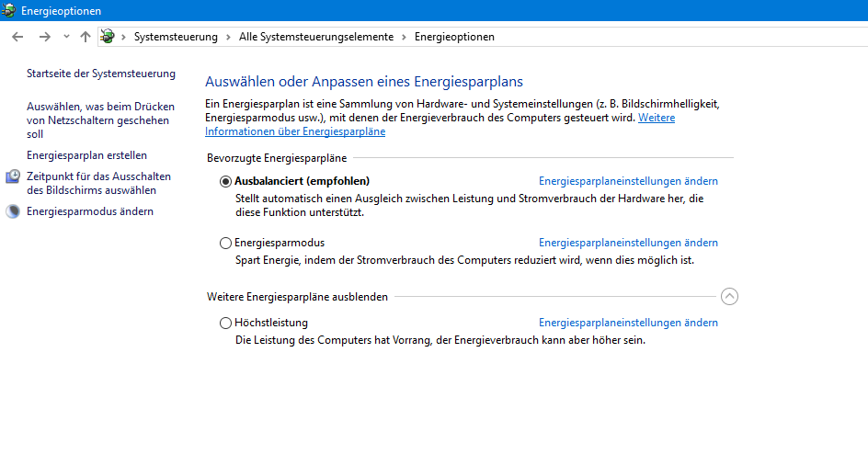Expand chevron after Systemsteuerung breadcrumb

tap(228, 37)
